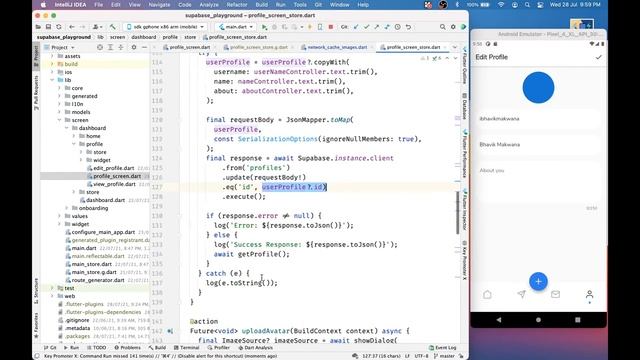This screenshot has height=360, width=640.
Task: Open the Dart Analysis tool window
Action: (x=256, y=348)
